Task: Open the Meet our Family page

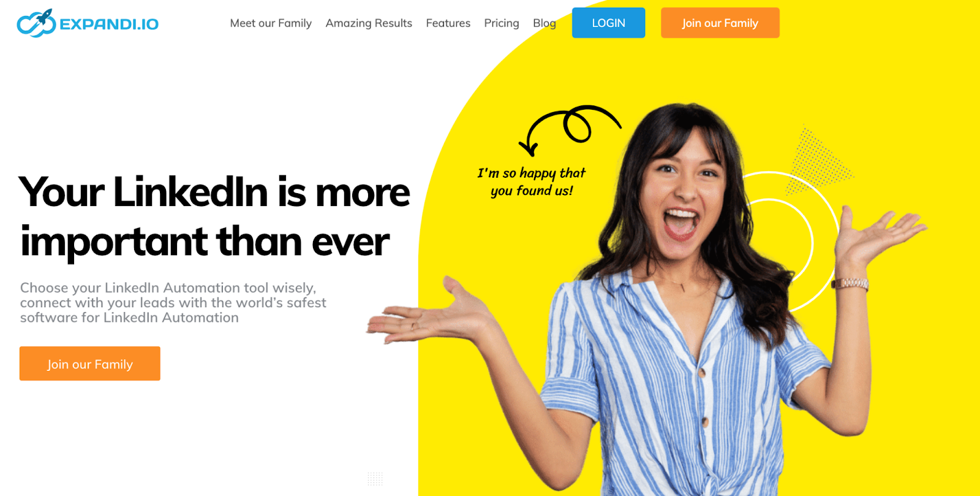Action: point(271,23)
